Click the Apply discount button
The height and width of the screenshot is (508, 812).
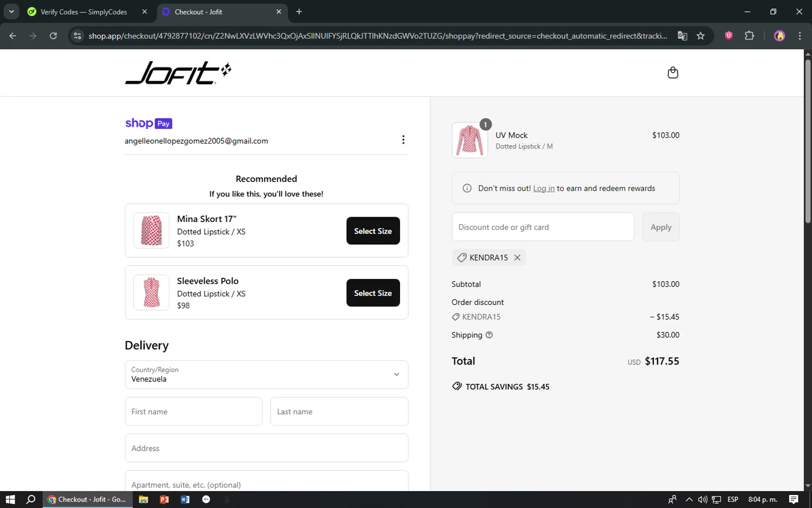[661, 227]
